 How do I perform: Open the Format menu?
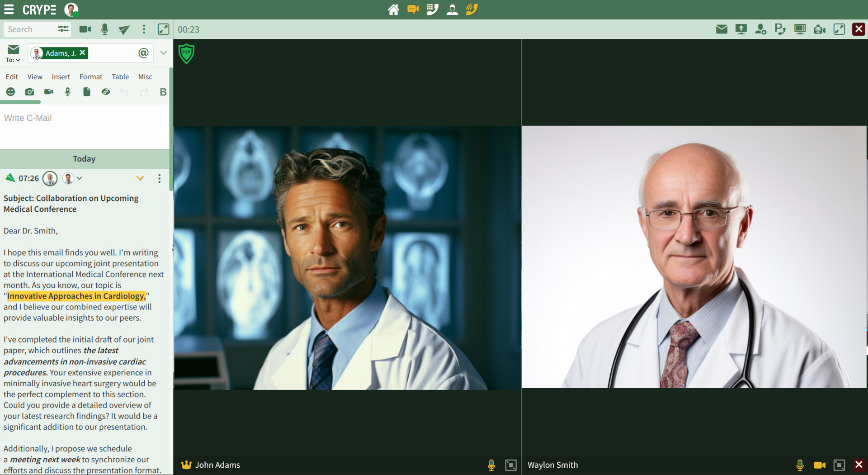91,77
